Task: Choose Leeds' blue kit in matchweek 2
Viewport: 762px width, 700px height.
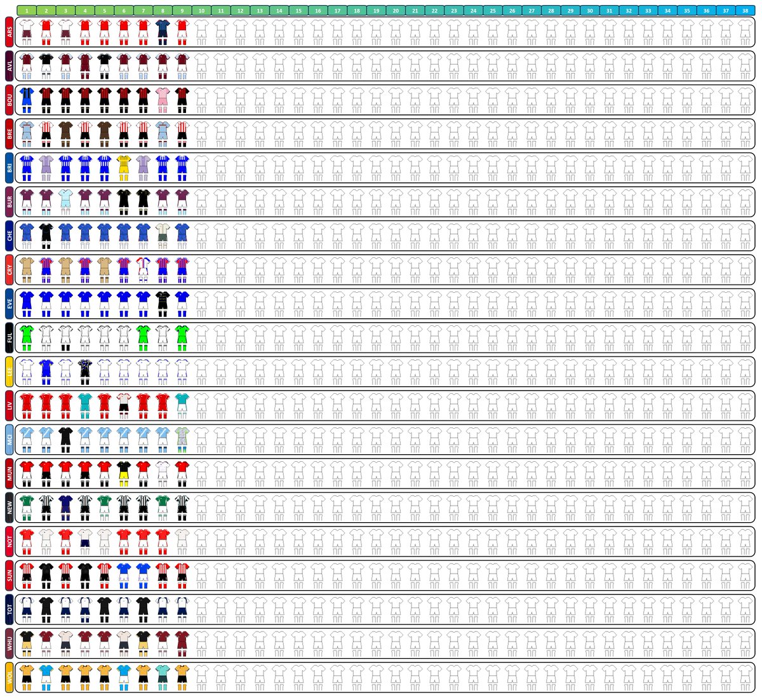Action: [x=46, y=373]
